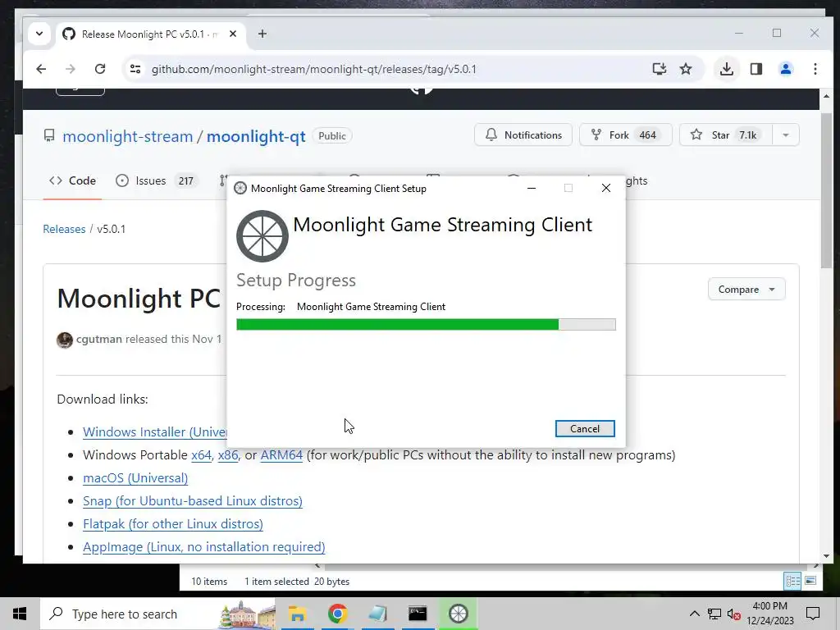Fork the moonlight-qt repository
The image size is (840, 630).
point(625,135)
